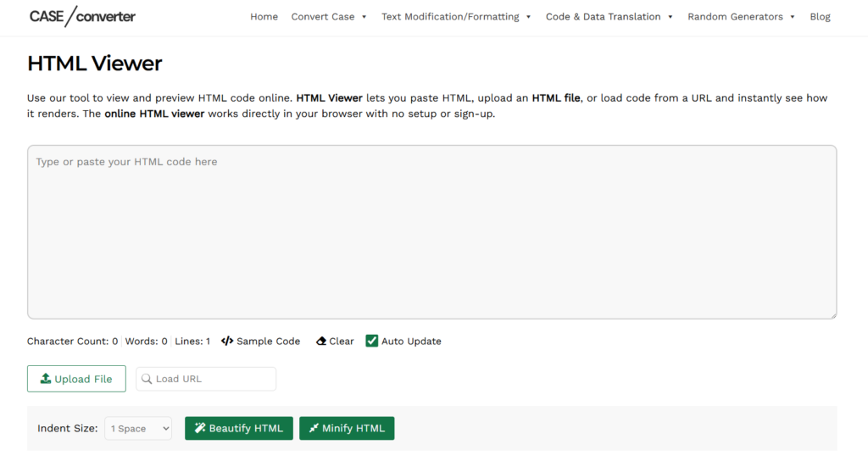Click the Lines: 1 counter text
The image size is (868, 461).
192,342
